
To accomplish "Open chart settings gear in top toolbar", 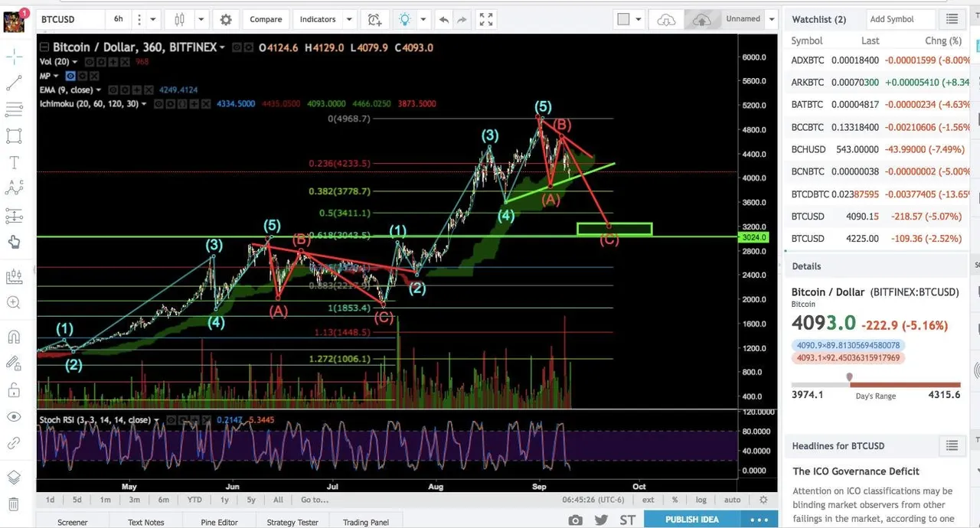I will (x=226, y=19).
